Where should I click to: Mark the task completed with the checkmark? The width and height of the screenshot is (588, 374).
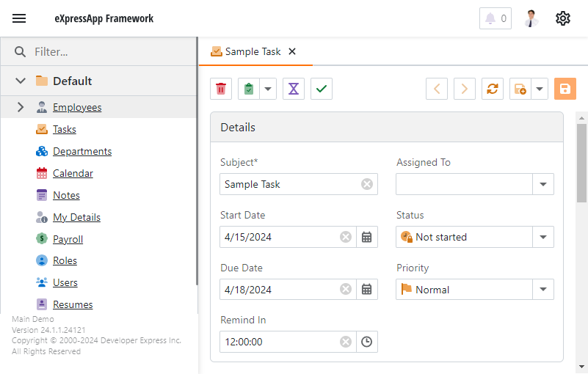pos(322,89)
